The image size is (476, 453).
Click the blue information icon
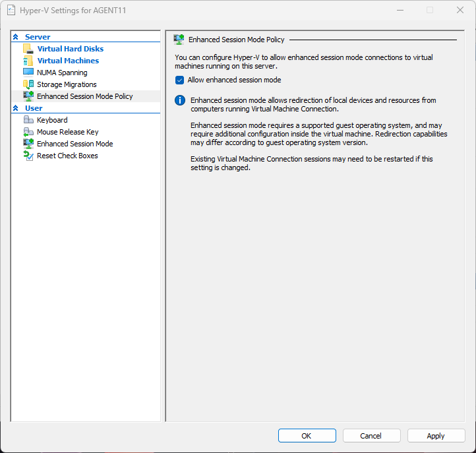click(x=179, y=100)
